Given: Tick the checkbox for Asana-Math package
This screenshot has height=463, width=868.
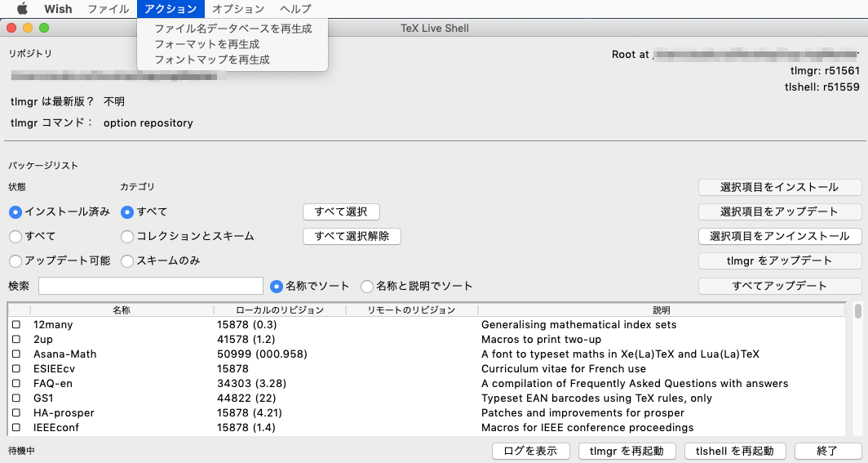Looking at the screenshot, I should pyautogui.click(x=16, y=354).
